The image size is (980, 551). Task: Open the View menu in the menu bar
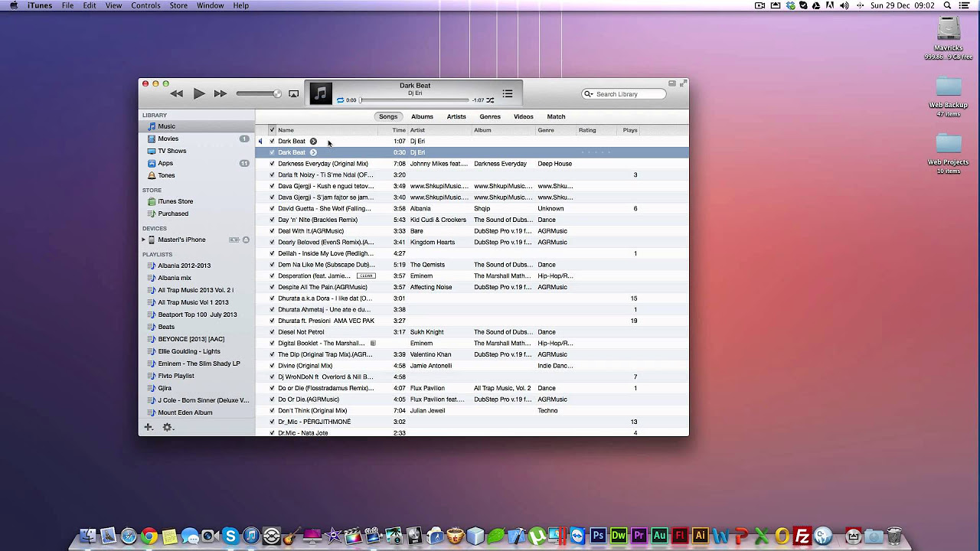[x=113, y=5]
